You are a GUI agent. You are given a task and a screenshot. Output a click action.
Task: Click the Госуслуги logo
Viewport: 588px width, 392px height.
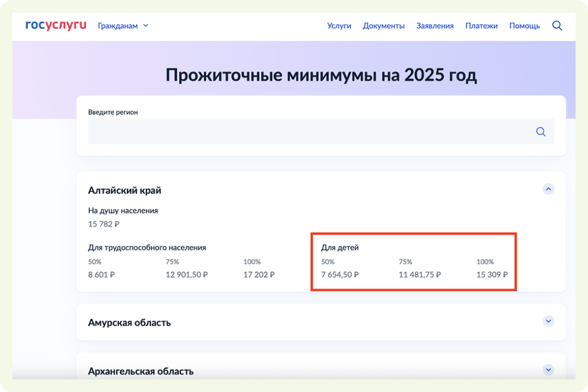[x=56, y=25]
